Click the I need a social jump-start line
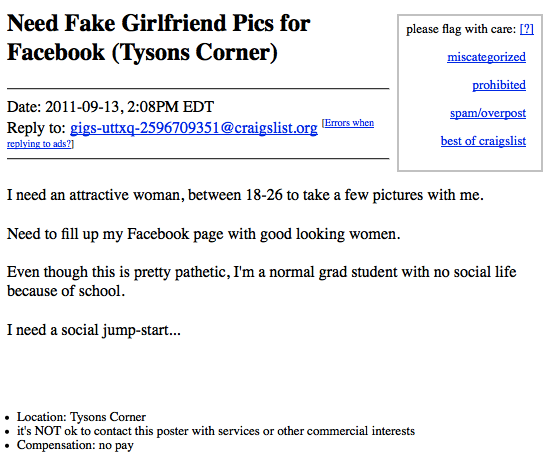The image size is (548, 460). point(94,330)
